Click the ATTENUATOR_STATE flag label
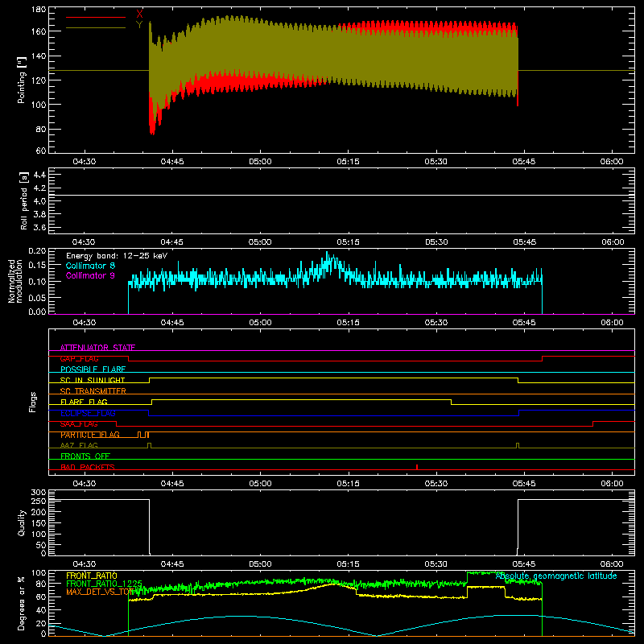This screenshot has width=644, height=644. (97, 348)
